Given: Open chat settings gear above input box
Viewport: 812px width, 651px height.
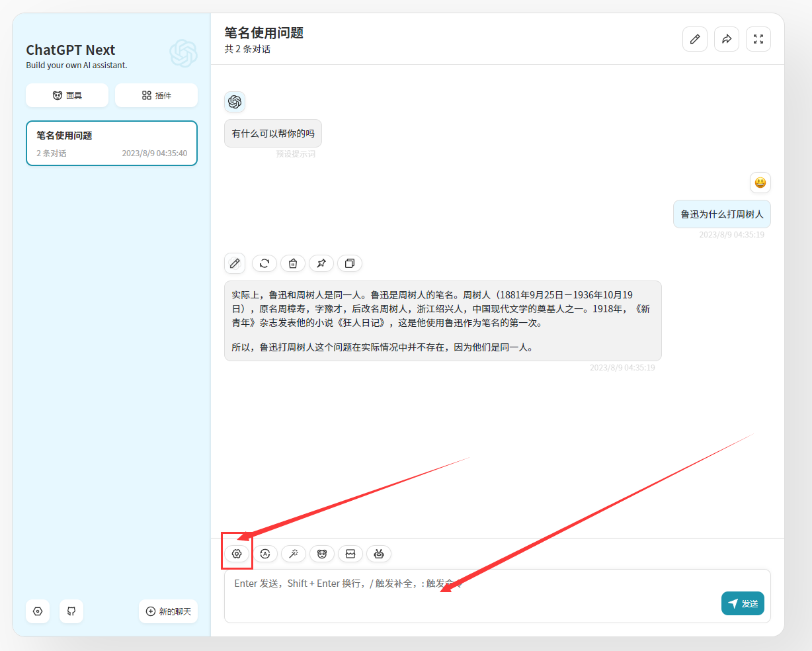Looking at the screenshot, I should [x=237, y=554].
